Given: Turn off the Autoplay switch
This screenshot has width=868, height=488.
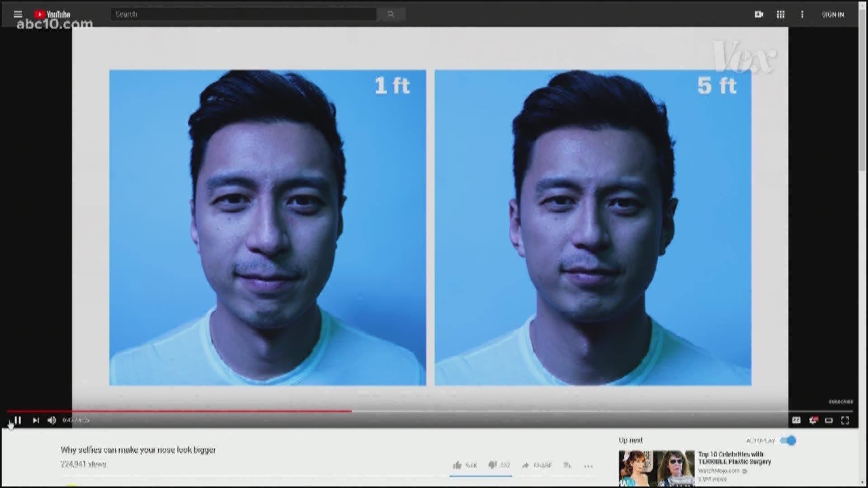Looking at the screenshot, I should coord(789,441).
